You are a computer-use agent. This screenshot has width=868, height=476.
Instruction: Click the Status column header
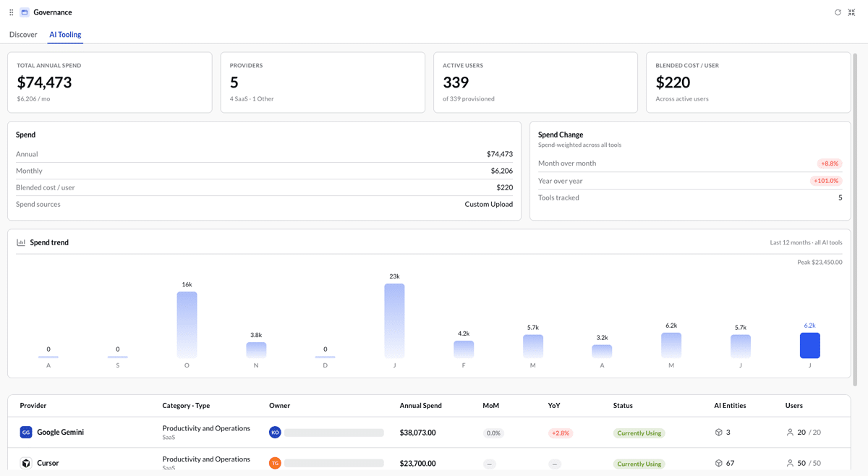623,406
